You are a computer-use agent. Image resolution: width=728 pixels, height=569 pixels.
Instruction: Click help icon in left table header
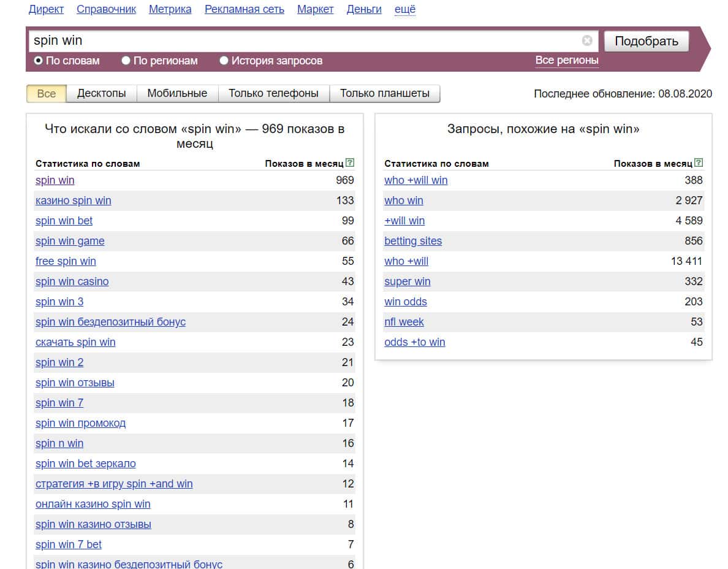pyautogui.click(x=350, y=163)
